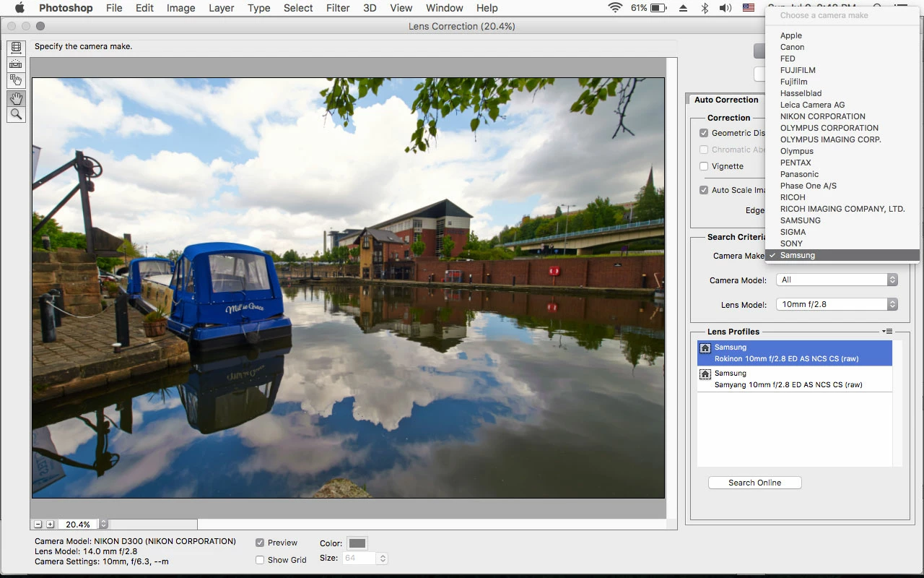The image size is (924, 578).
Task: Select checked Samsung menu entry
Action: (x=842, y=255)
